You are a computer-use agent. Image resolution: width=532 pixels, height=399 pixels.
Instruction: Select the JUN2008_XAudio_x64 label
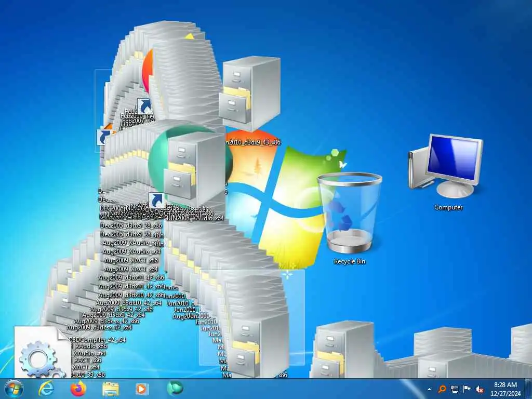pyautogui.click(x=195, y=218)
